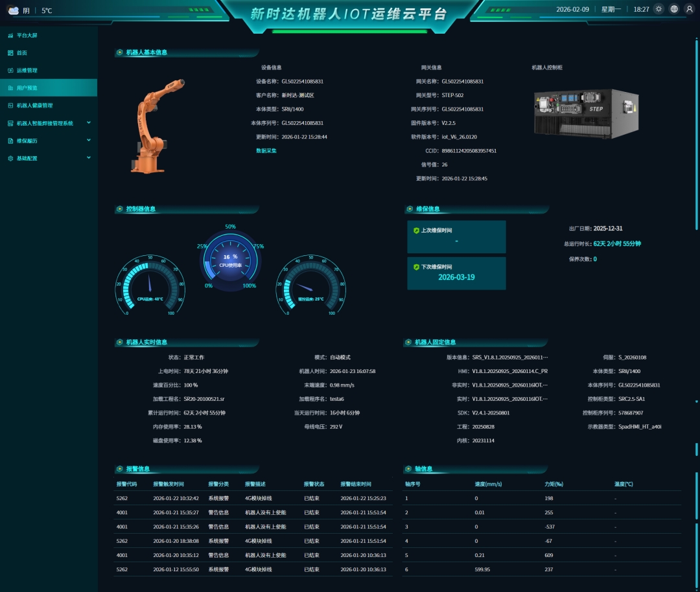
Task: Click the 25°C temperature gauge on the right
Action: click(310, 284)
